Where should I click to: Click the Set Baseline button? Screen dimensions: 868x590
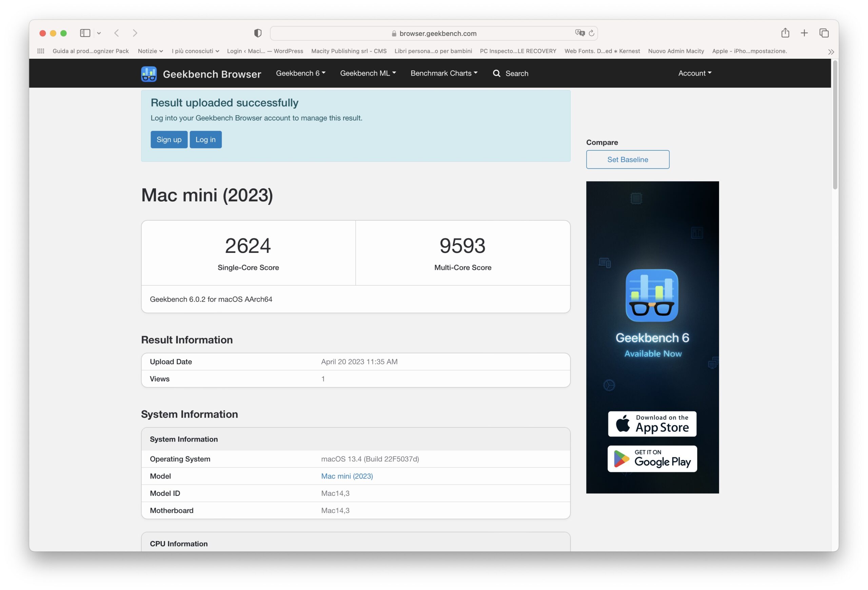pyautogui.click(x=628, y=159)
